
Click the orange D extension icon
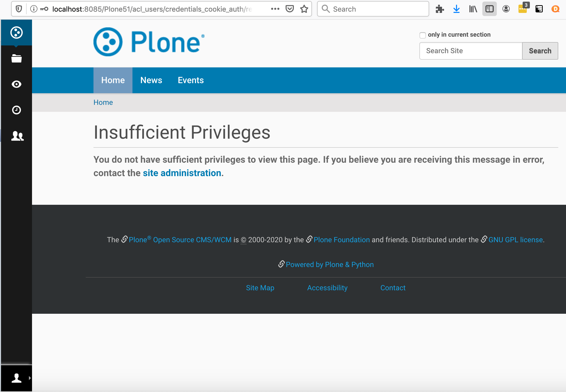(x=555, y=9)
